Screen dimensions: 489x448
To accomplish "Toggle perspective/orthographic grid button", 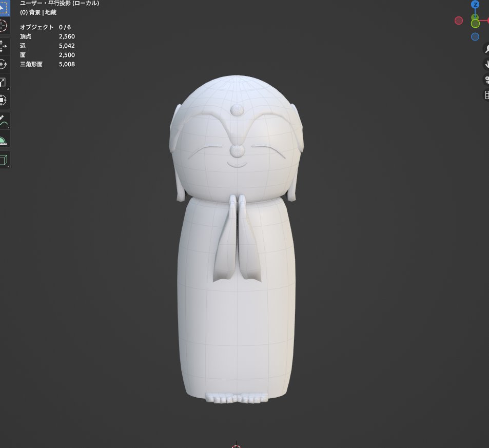I will point(487,95).
